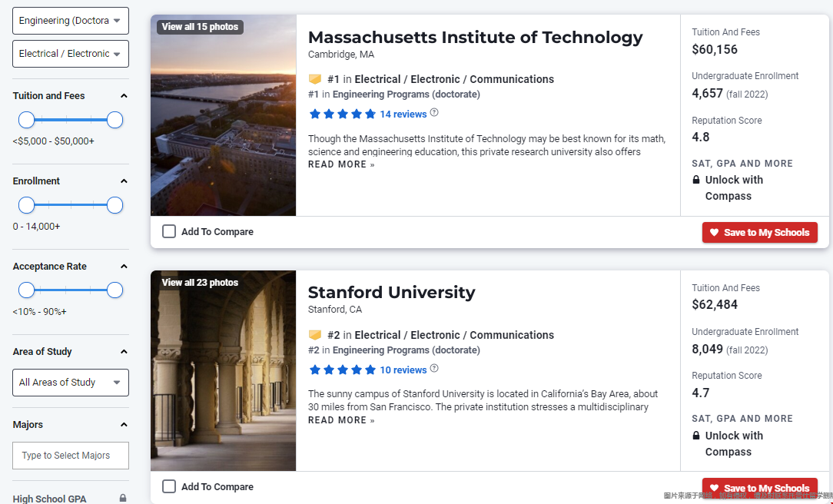The width and height of the screenshot is (833, 504).
Task: Click Stanford's yellow ranking badge icon
Action: point(315,335)
